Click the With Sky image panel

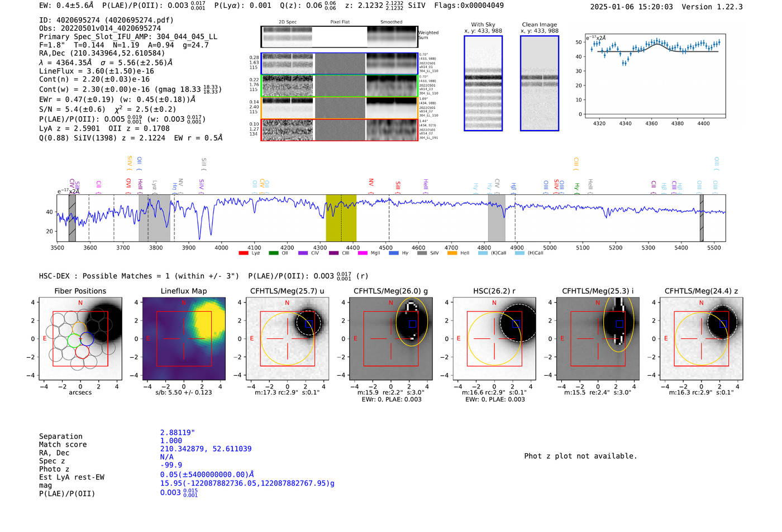483,83
